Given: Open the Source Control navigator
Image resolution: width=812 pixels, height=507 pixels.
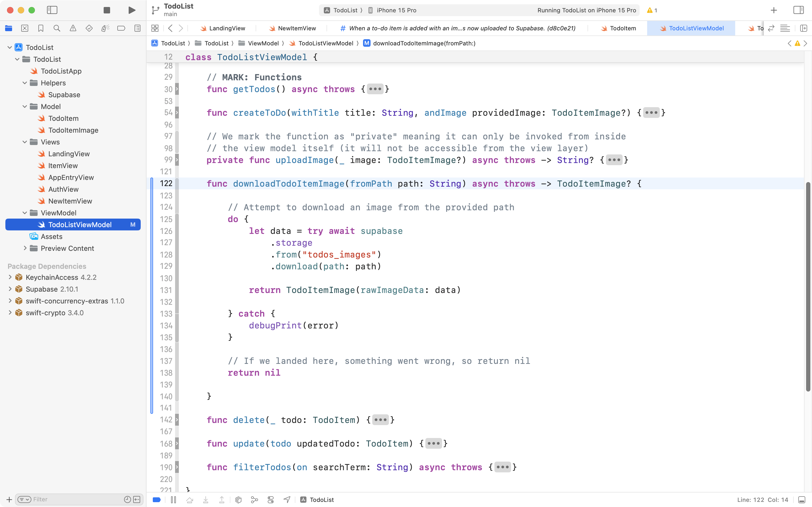Looking at the screenshot, I should [24, 28].
